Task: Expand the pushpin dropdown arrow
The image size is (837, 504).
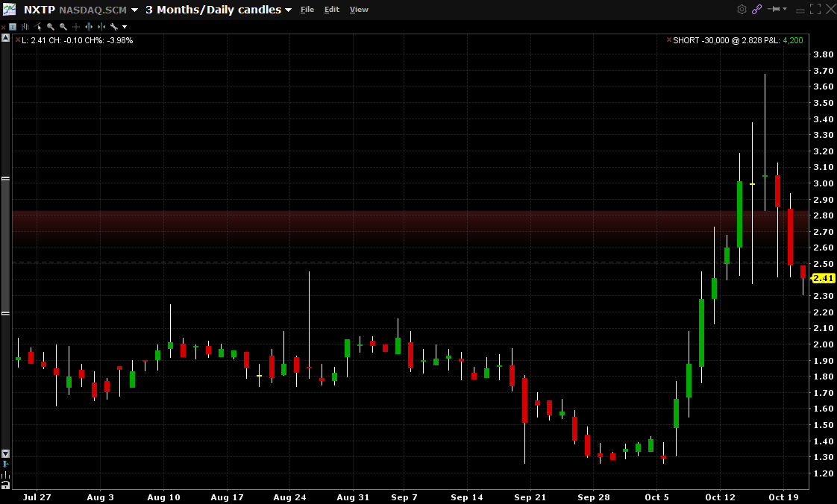Action: 785,9
